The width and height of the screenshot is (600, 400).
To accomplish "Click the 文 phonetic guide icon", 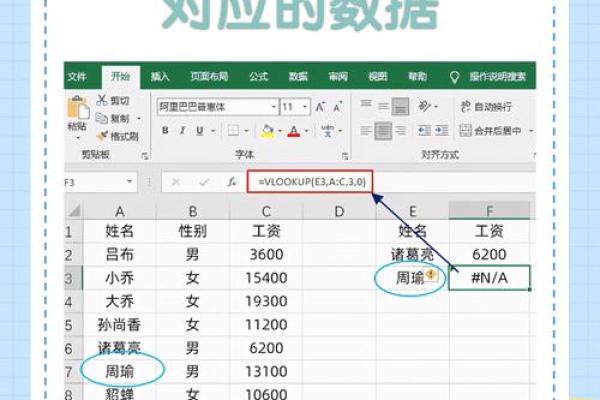I will pos(327,131).
